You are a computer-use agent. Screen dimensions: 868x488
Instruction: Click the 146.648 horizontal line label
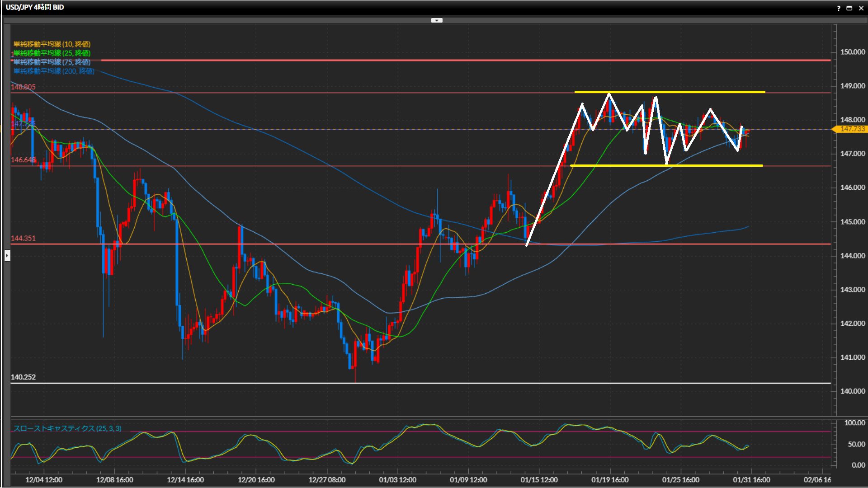click(x=23, y=160)
